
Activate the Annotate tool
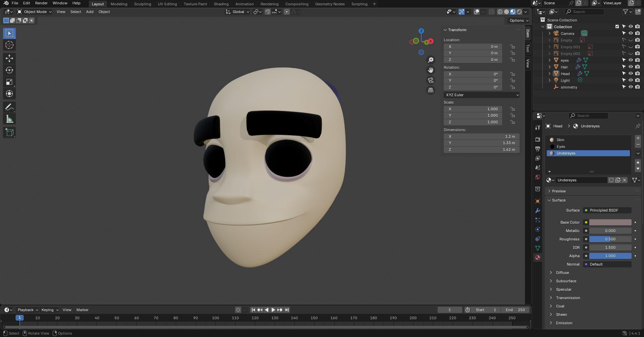[x=9, y=107]
